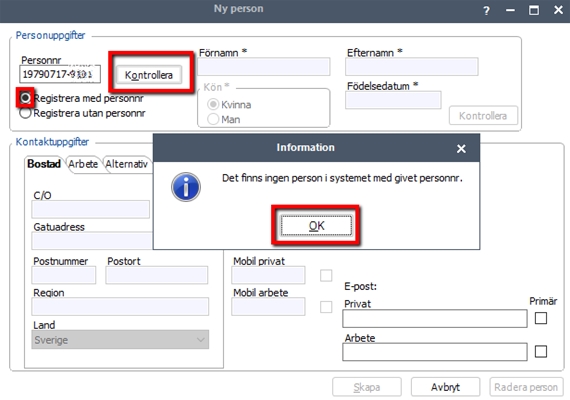Close the Ny person window
The height and width of the screenshot is (400, 570).
558,10
